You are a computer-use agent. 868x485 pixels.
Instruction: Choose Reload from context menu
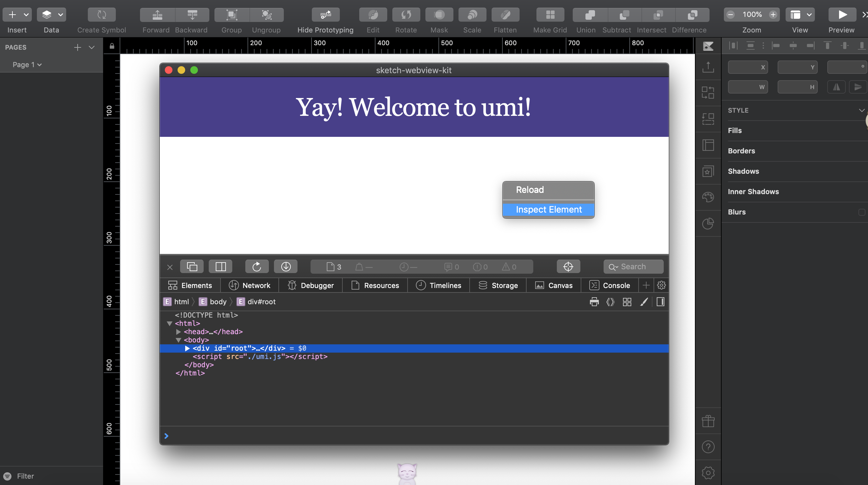click(549, 190)
